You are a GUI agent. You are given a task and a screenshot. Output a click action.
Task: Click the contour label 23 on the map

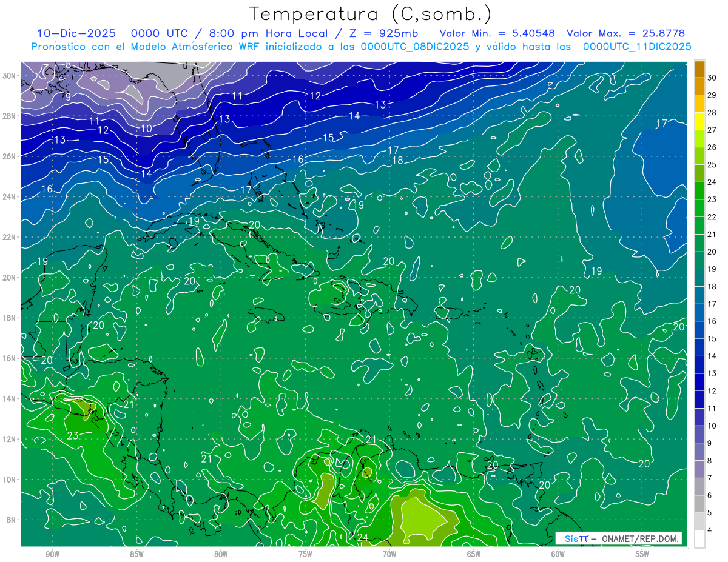(x=73, y=435)
